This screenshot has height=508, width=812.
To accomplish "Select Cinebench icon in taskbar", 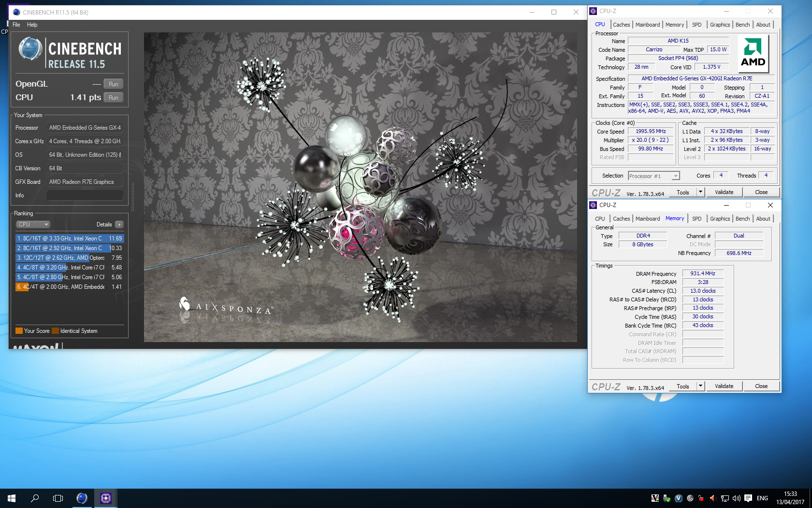I will coord(82,498).
